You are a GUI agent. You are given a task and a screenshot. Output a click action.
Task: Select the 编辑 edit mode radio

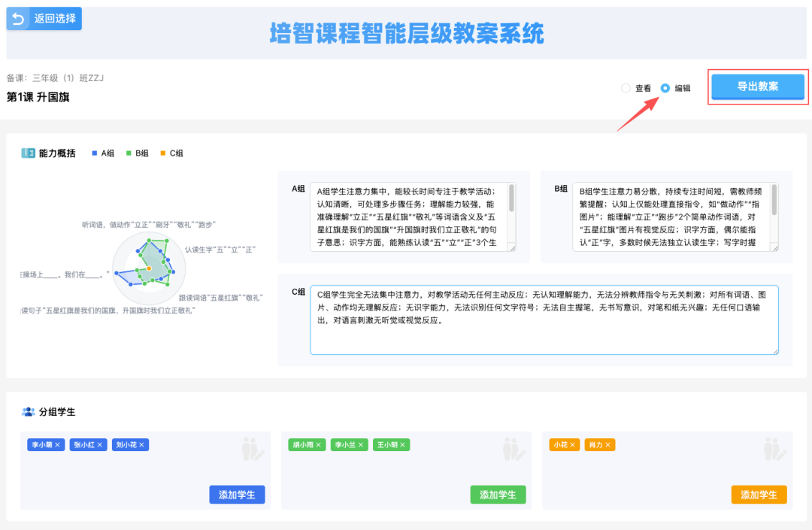tap(665, 88)
